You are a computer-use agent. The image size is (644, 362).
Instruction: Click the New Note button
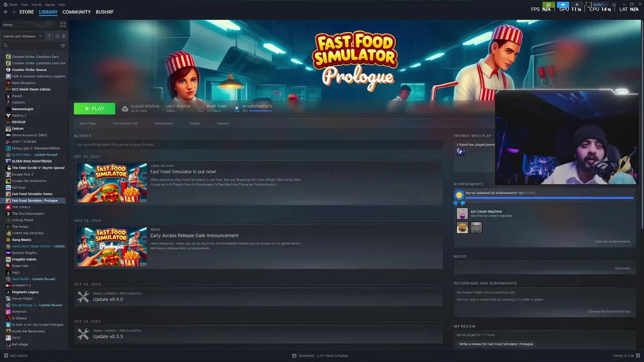[622, 268]
